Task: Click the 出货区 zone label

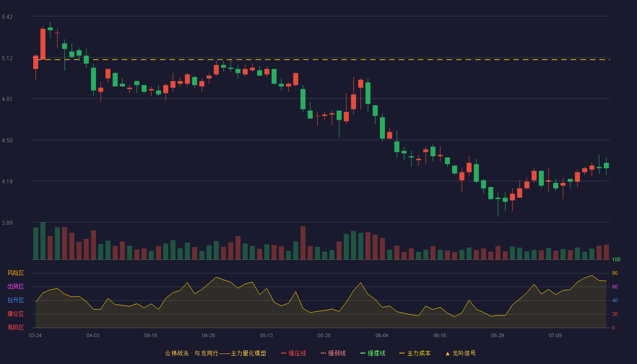Action: click(15, 287)
